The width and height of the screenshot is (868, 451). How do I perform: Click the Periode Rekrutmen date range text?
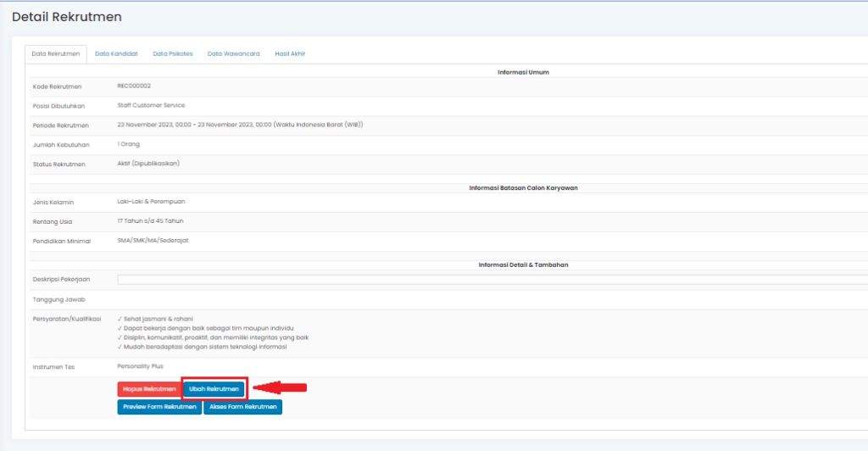(240, 125)
